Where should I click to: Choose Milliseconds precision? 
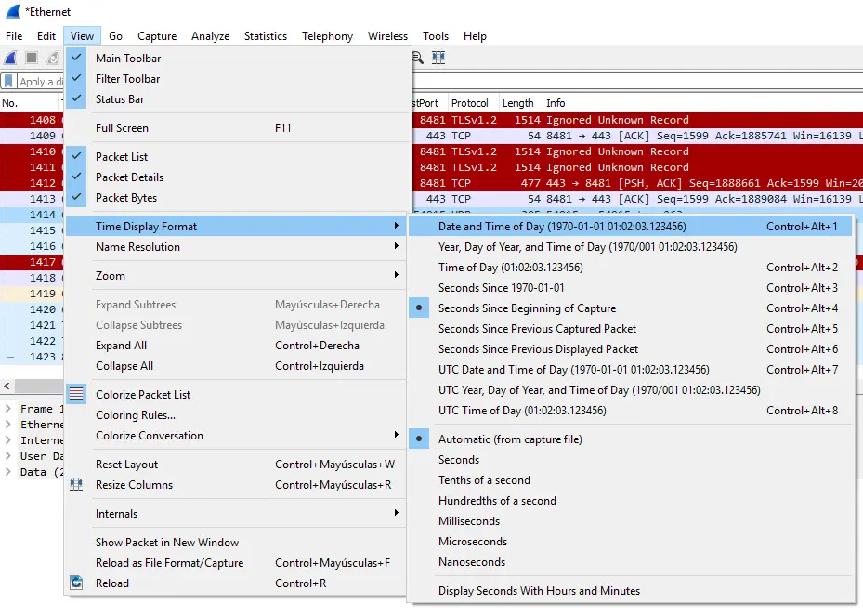[630, 520]
